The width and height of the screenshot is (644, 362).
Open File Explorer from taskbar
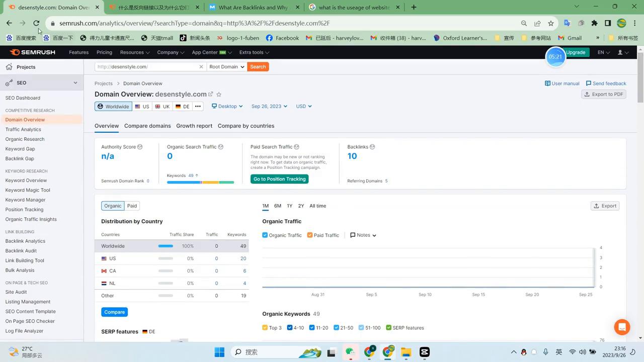(406, 352)
